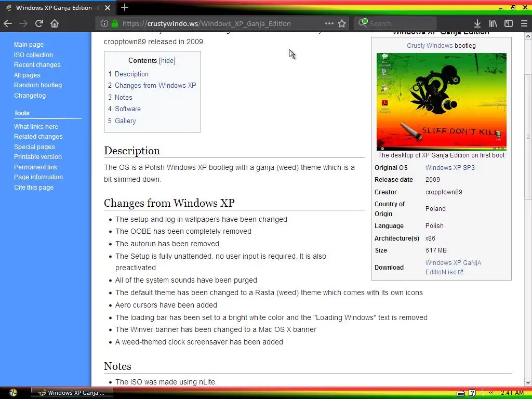This screenshot has height=399, width=532.
Task: Jump to Software in the contents
Action: coord(128,109)
